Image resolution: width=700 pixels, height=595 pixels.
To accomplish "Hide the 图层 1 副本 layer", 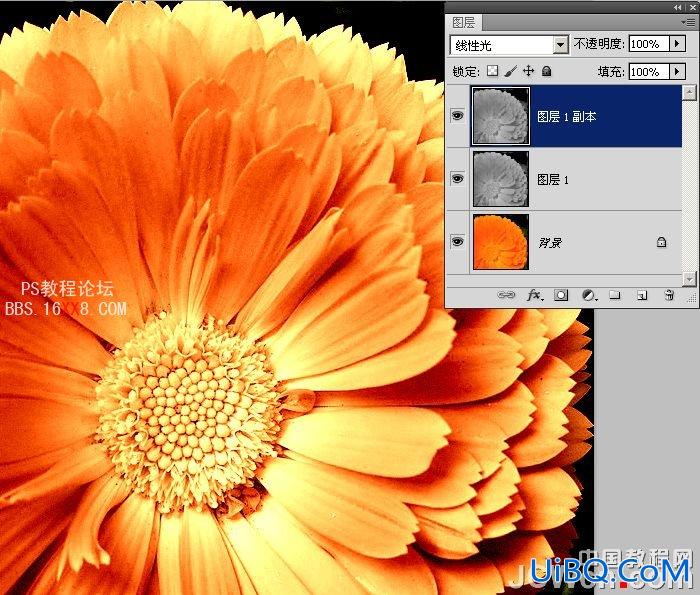I will (x=457, y=116).
